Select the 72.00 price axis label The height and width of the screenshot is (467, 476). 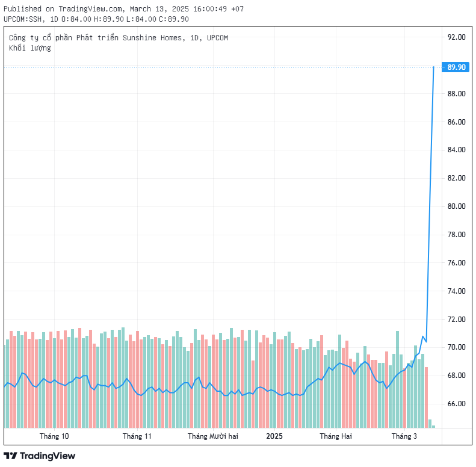pos(457,319)
